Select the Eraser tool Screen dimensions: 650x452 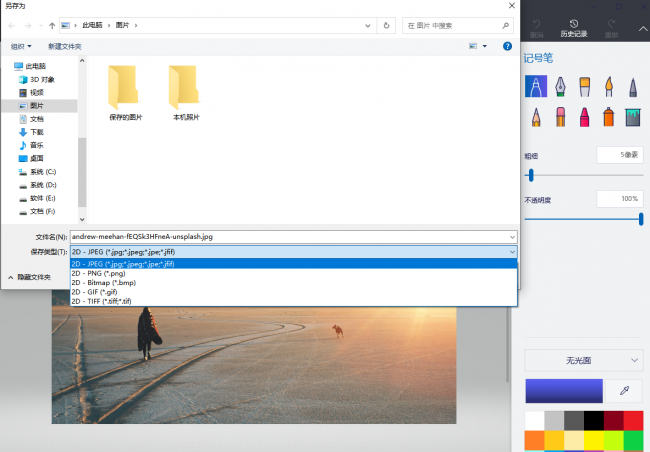coord(560,117)
